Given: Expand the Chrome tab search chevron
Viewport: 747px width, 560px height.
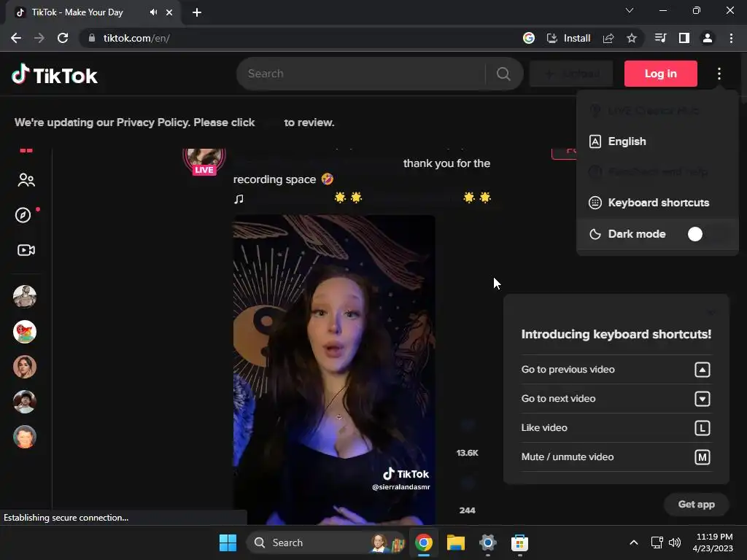Looking at the screenshot, I should pyautogui.click(x=630, y=10).
